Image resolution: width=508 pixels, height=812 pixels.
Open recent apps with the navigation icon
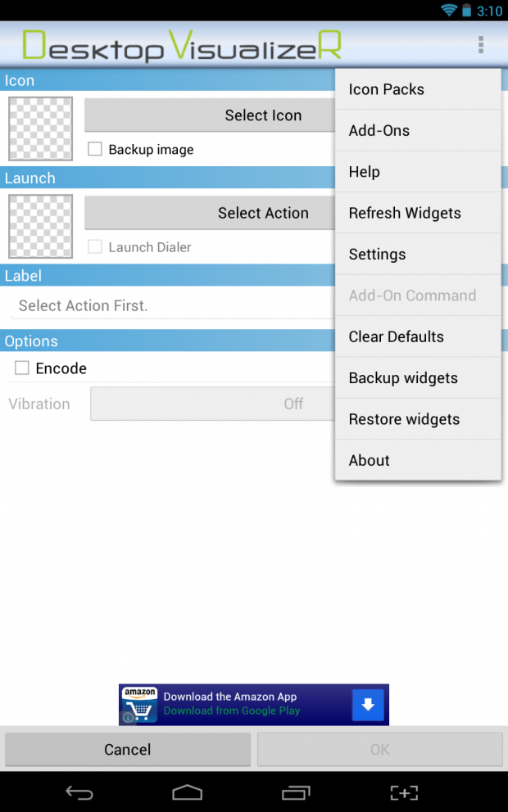(296, 792)
